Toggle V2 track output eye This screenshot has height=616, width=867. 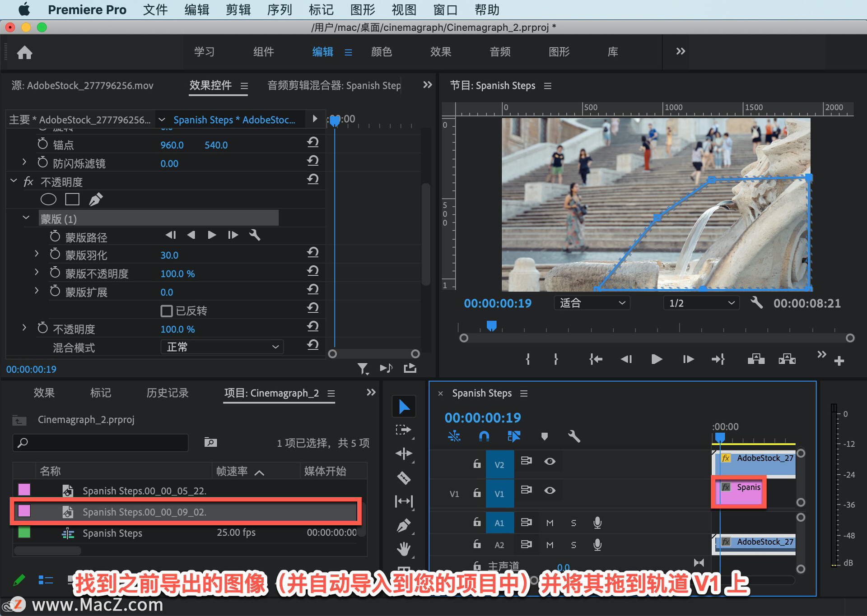click(550, 461)
